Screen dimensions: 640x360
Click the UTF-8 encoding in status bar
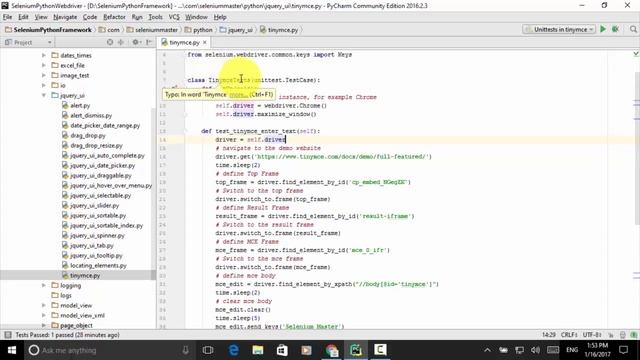coord(592,335)
